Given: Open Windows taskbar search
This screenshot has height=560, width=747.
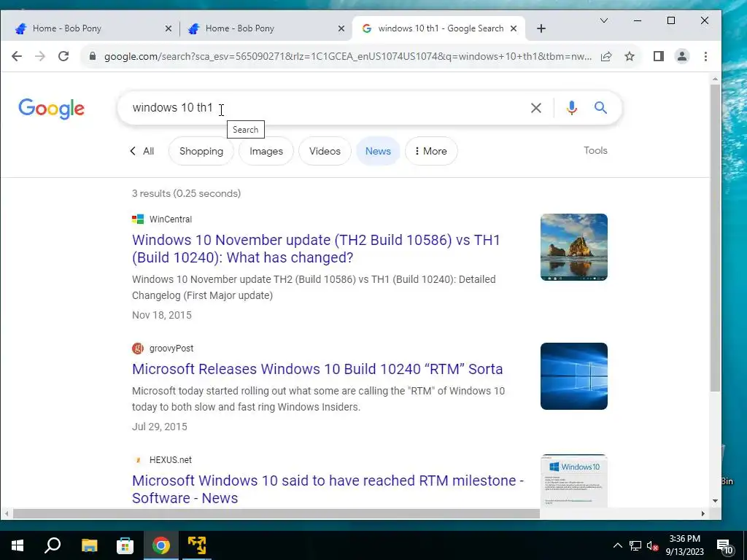Looking at the screenshot, I should pos(53,545).
